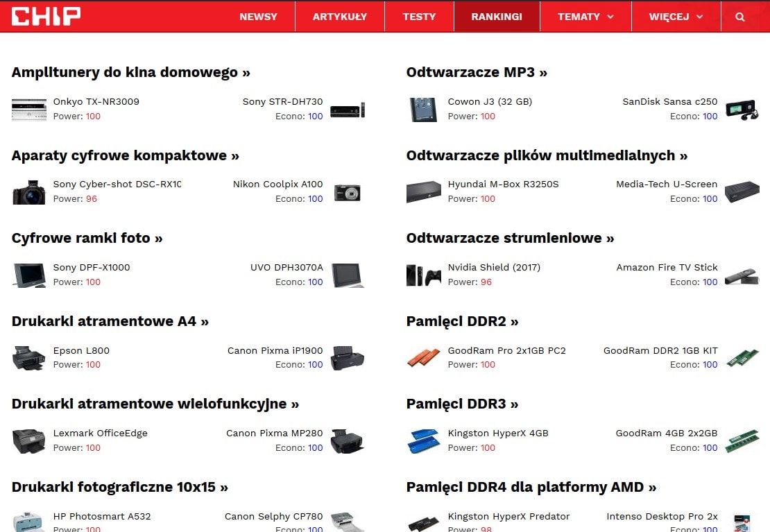Click the Canon Pixma iP1900 printer image
The height and width of the screenshot is (532, 770).
click(348, 358)
